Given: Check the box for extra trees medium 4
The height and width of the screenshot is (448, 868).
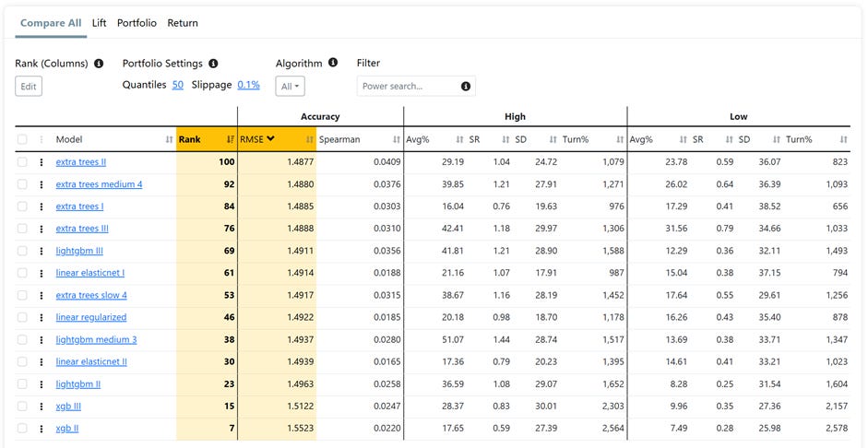Looking at the screenshot, I should (x=22, y=184).
